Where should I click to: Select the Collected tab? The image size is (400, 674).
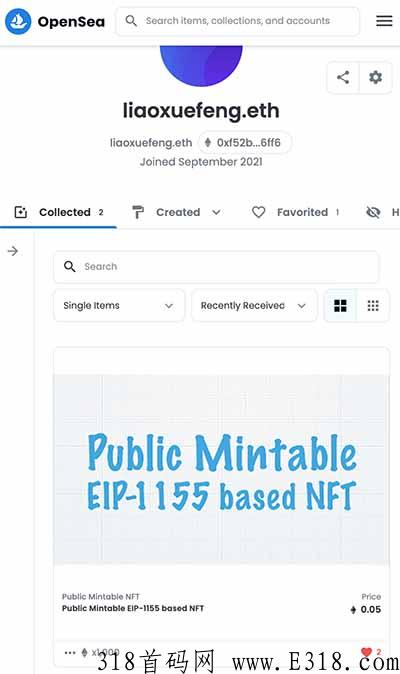(58, 212)
